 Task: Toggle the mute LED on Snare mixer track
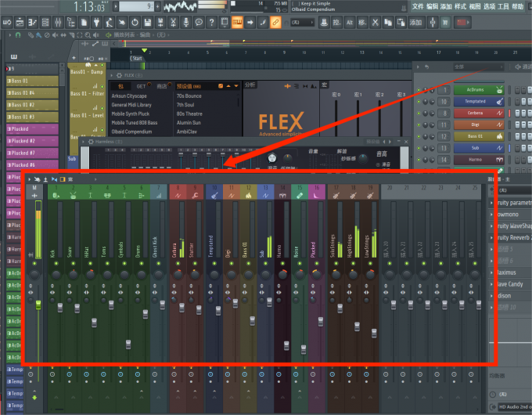click(x=74, y=264)
